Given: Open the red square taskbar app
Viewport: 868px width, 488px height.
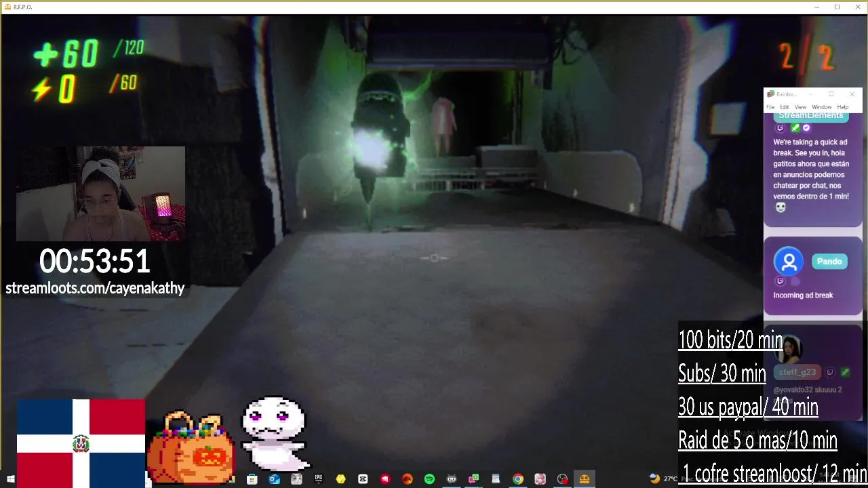Looking at the screenshot, I should (x=385, y=479).
